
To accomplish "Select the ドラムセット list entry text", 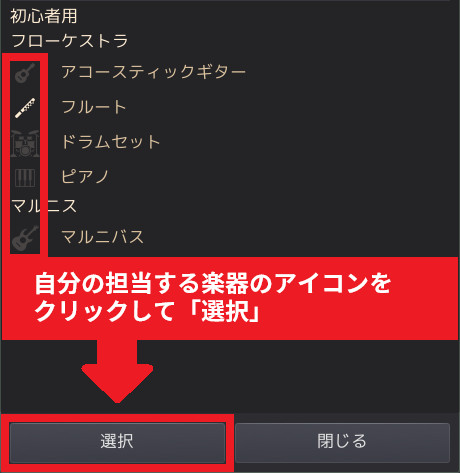I will click(111, 142).
